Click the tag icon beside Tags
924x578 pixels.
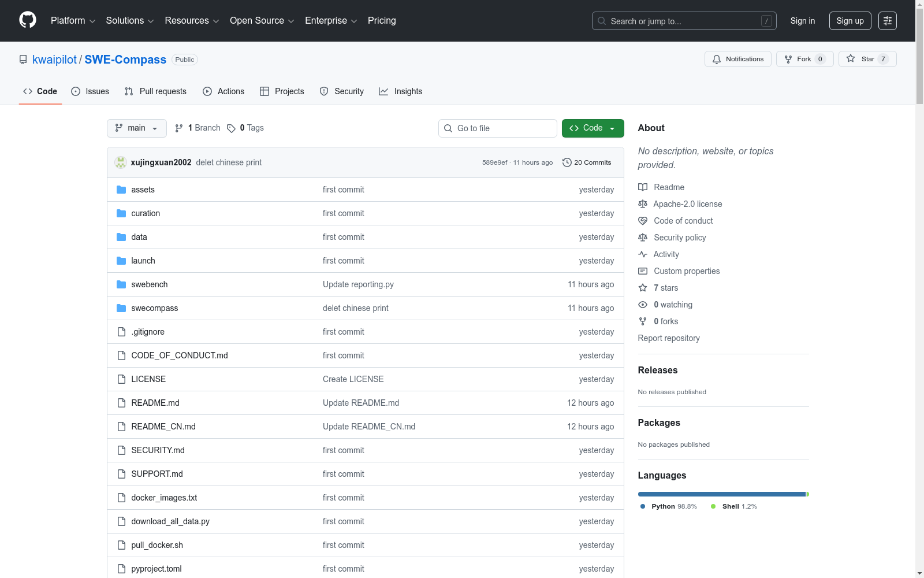231,128
